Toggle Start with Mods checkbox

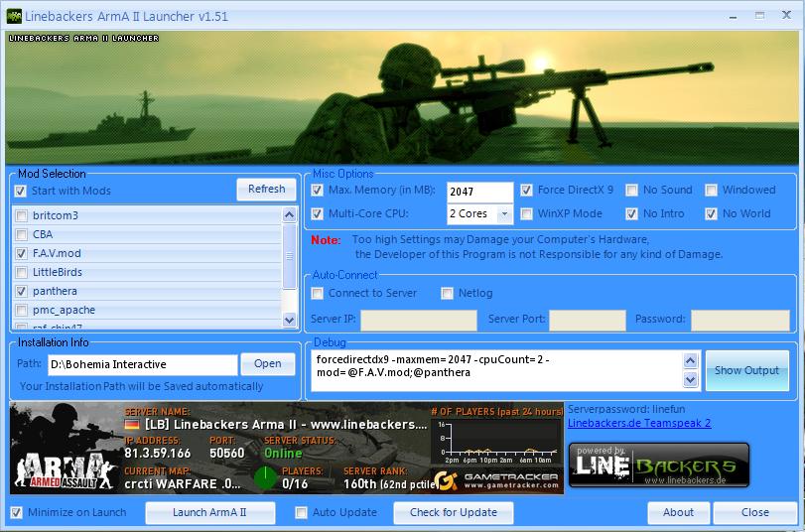coord(20,191)
